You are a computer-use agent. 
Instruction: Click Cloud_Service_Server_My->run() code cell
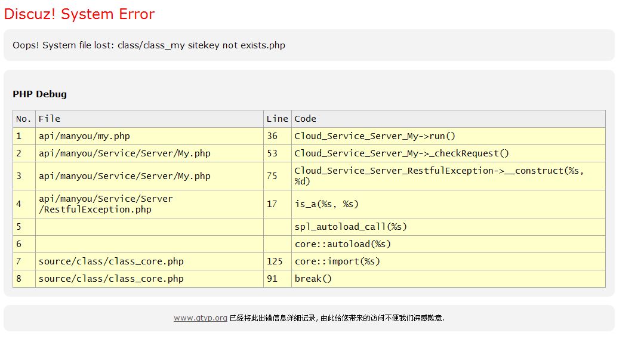448,136
